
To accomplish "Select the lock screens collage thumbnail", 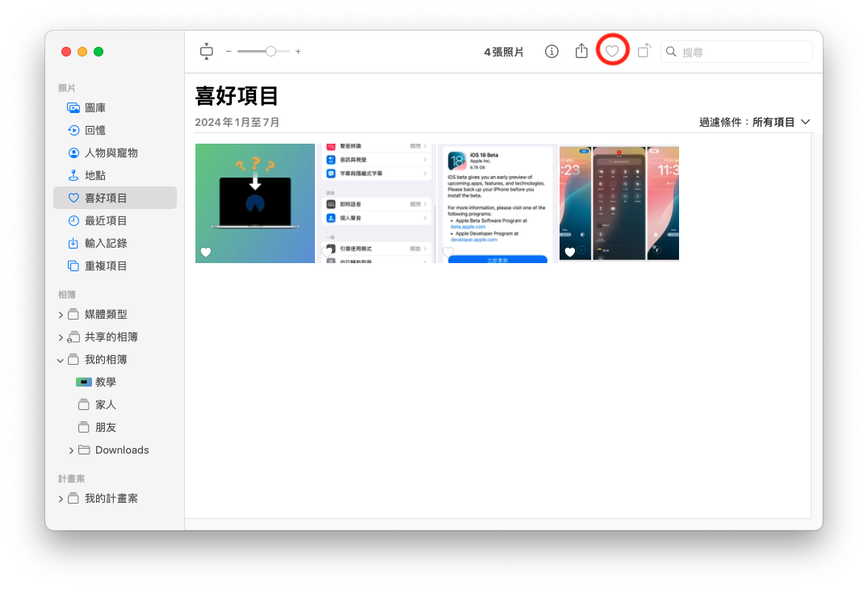I will [619, 202].
